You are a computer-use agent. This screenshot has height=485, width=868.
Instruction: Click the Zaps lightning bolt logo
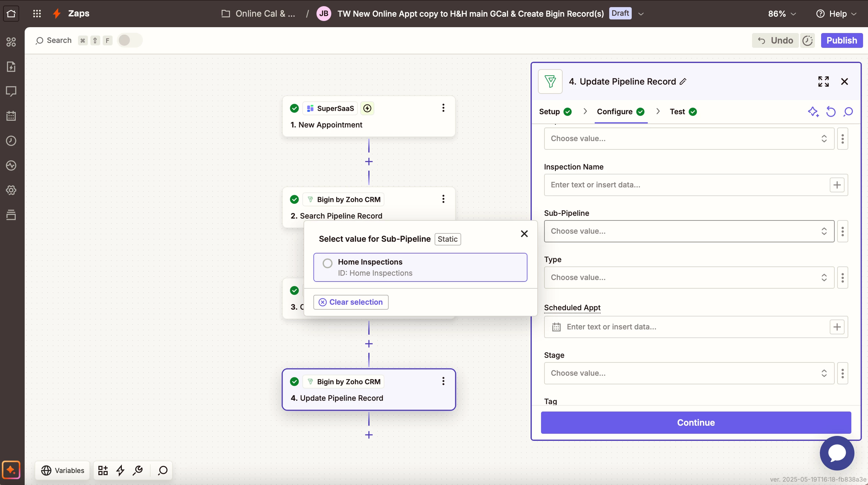pyautogui.click(x=57, y=14)
